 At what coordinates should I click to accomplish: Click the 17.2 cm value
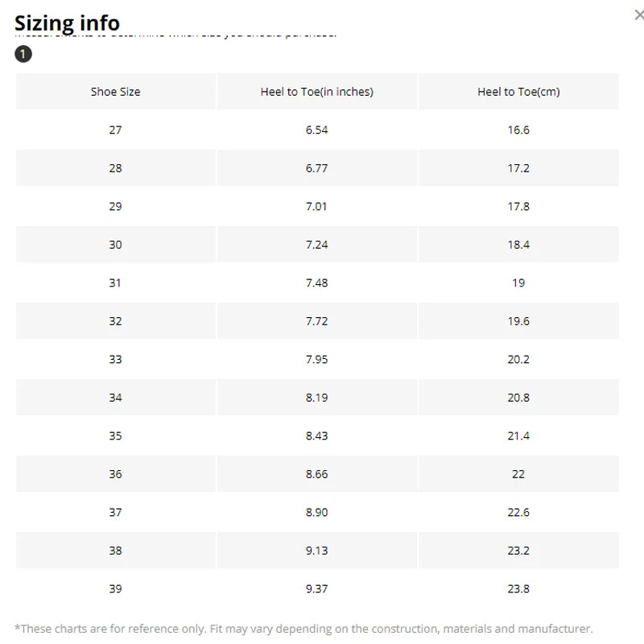pos(518,168)
